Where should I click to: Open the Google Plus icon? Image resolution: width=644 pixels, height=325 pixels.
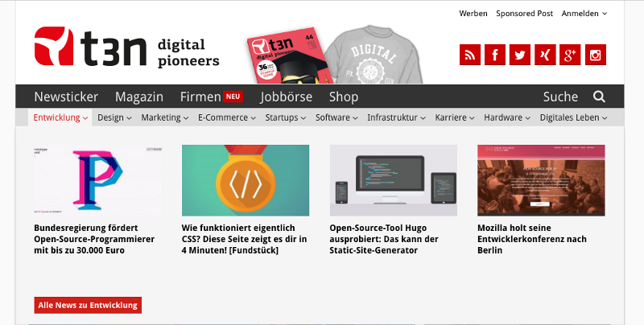tap(570, 55)
